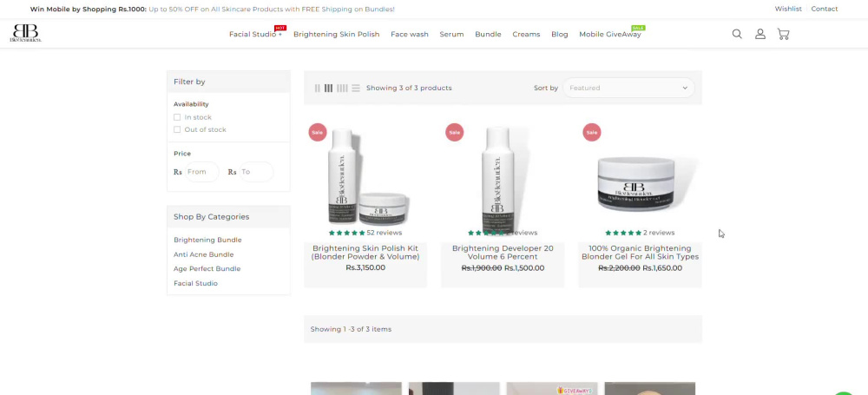Viewport: 868px width, 395px height.
Task: Open 100% Organic Brightening Blonder Gel title
Action: pos(640,253)
